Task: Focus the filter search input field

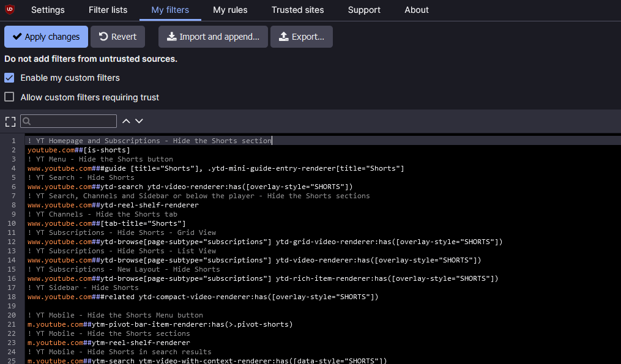Action: (x=72, y=121)
